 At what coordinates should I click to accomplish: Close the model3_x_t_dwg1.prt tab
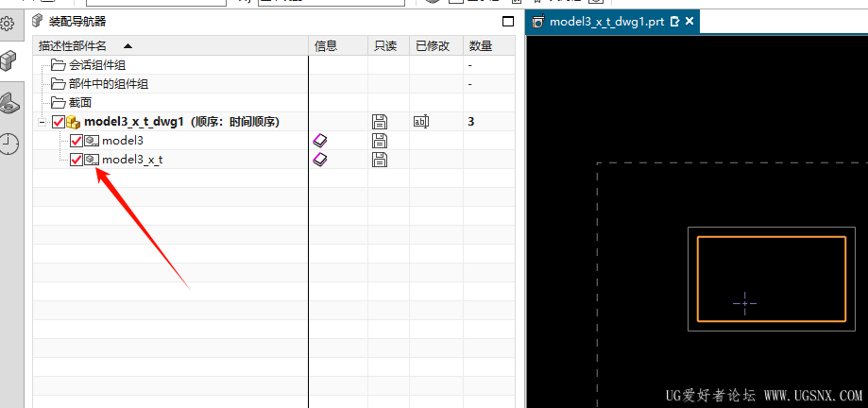pos(689,21)
